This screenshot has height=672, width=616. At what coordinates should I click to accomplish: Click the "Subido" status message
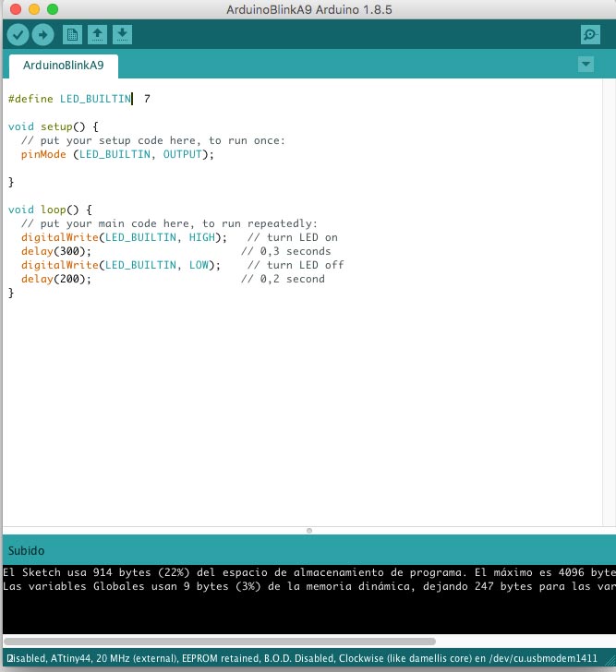point(26,551)
